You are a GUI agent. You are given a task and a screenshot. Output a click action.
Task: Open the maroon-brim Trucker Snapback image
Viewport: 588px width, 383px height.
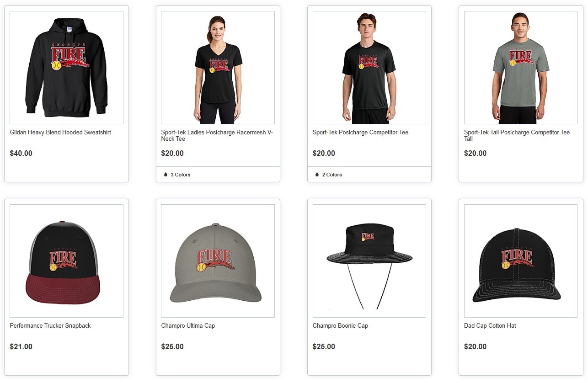pos(66,261)
